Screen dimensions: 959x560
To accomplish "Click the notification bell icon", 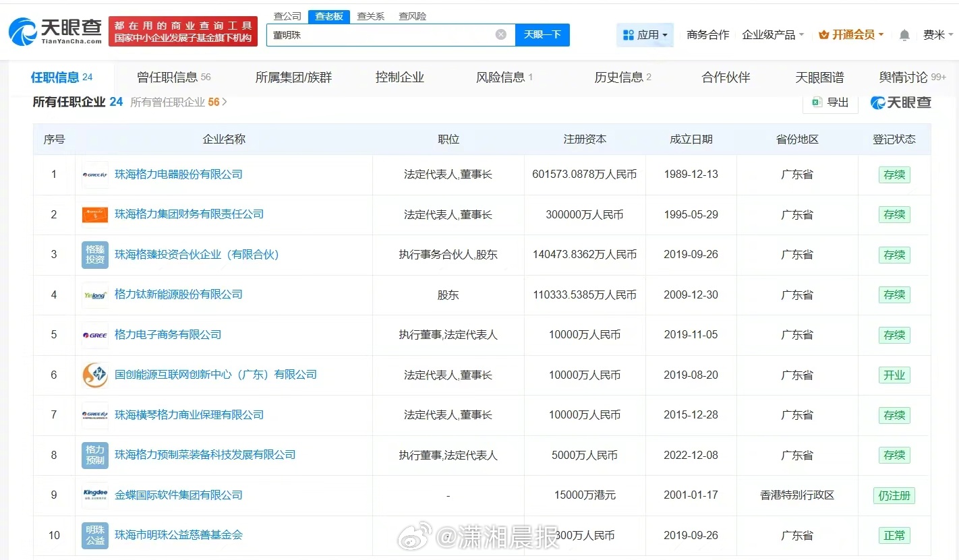I will tap(904, 34).
